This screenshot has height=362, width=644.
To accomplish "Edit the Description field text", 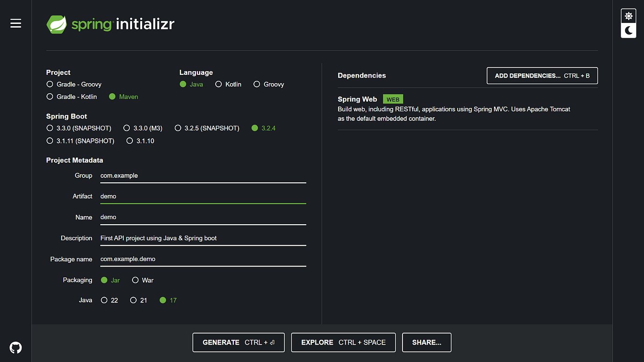I will click(203, 238).
